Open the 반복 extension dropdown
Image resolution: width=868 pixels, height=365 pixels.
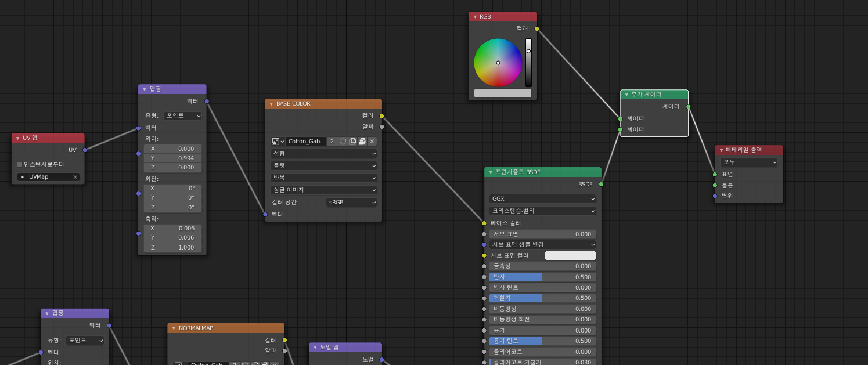[323, 178]
